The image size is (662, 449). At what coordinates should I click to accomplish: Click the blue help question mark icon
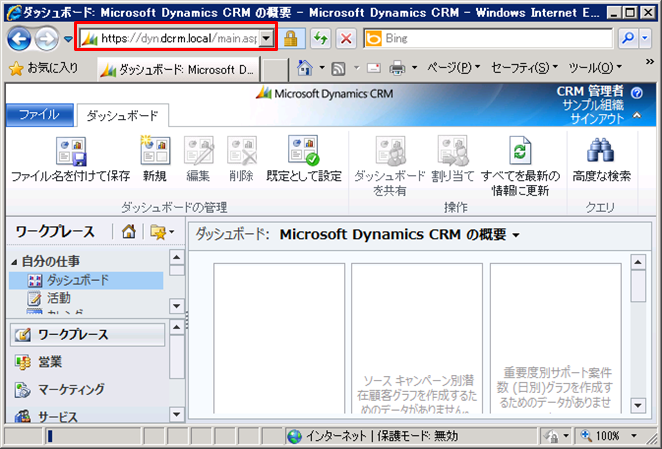coord(637,93)
